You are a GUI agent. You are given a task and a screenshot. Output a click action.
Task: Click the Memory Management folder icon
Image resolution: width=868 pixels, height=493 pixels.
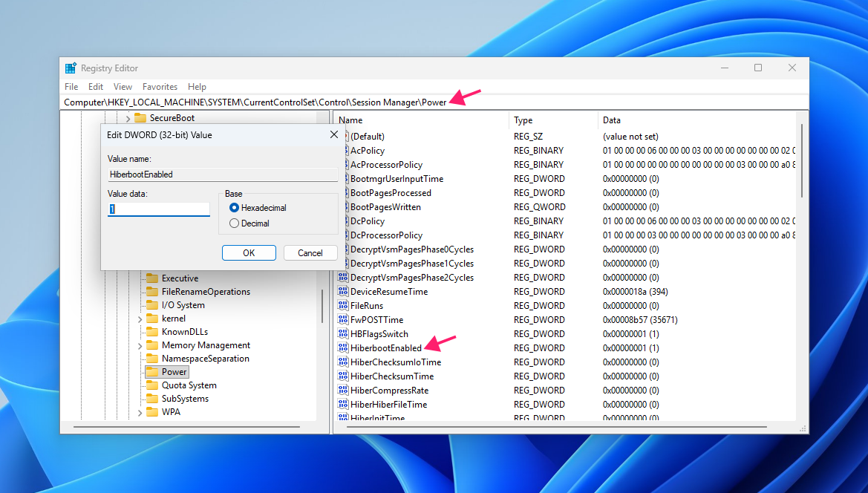click(x=151, y=345)
